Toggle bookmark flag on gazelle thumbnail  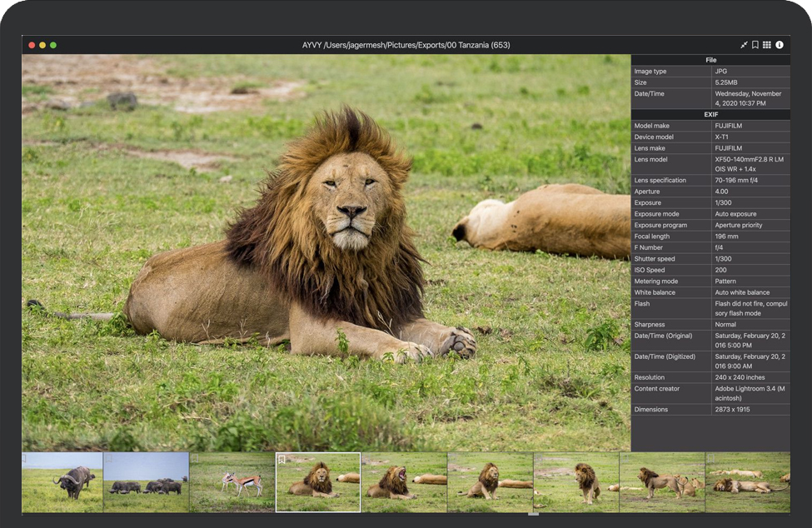(196, 458)
